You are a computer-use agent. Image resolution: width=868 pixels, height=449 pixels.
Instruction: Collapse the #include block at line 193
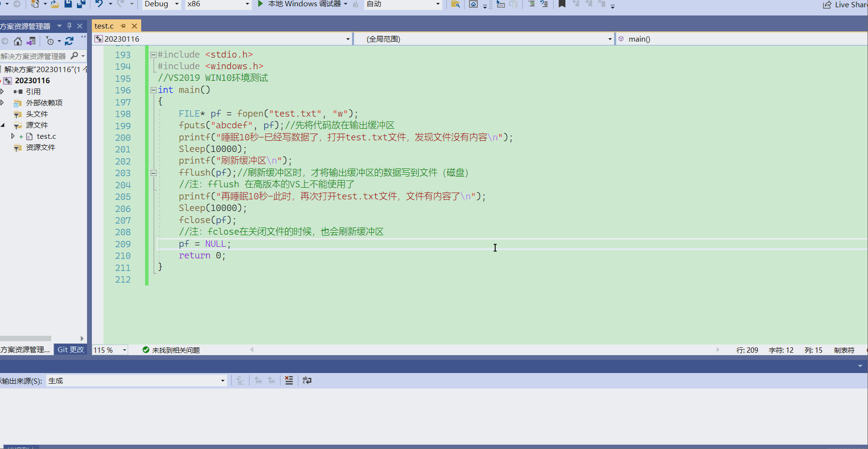pos(153,55)
